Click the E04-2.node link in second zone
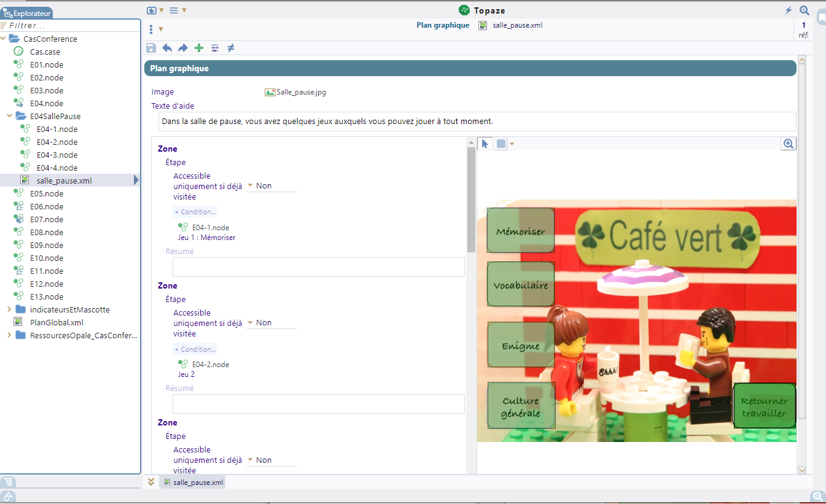Screen dimensions: 826x504 tap(210, 365)
